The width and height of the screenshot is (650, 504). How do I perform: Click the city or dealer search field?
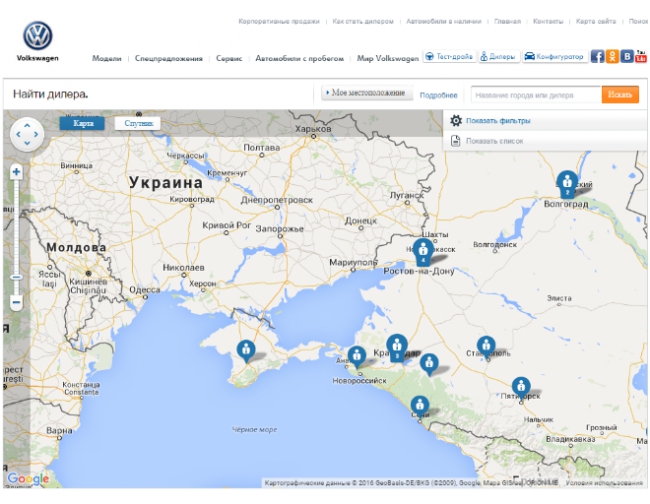pyautogui.click(x=534, y=95)
